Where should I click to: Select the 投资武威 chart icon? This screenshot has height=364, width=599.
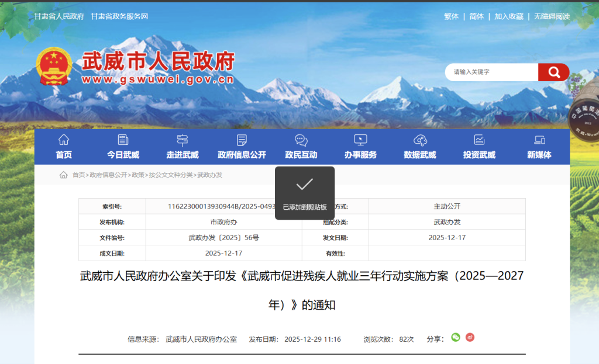coord(480,140)
